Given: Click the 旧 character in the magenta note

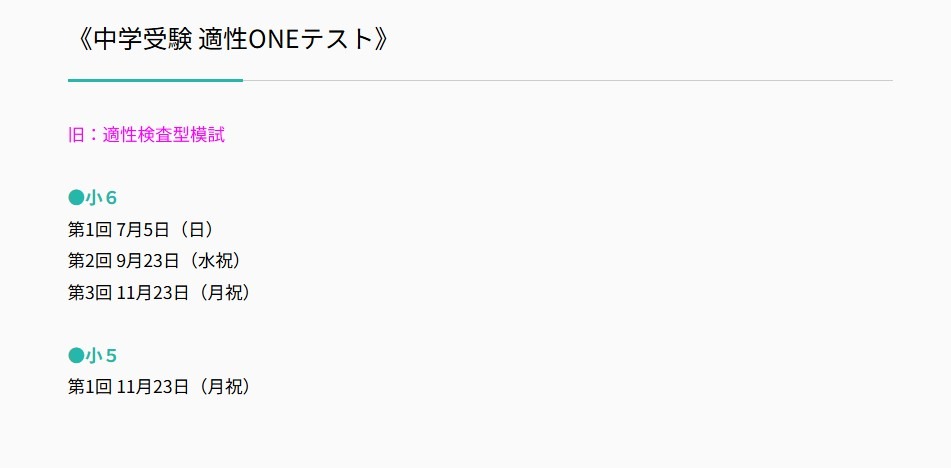Looking at the screenshot, I should 76,135.
